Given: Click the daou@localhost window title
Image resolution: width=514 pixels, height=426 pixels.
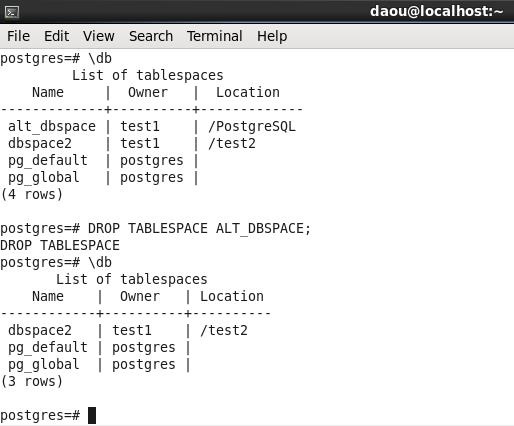Looking at the screenshot, I should click(436, 11).
